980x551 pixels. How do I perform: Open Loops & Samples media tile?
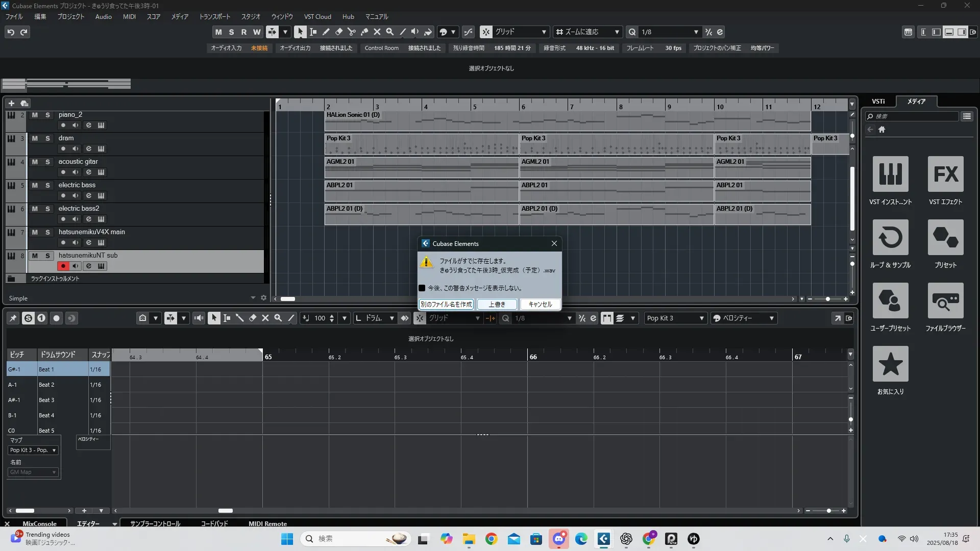[890, 238]
